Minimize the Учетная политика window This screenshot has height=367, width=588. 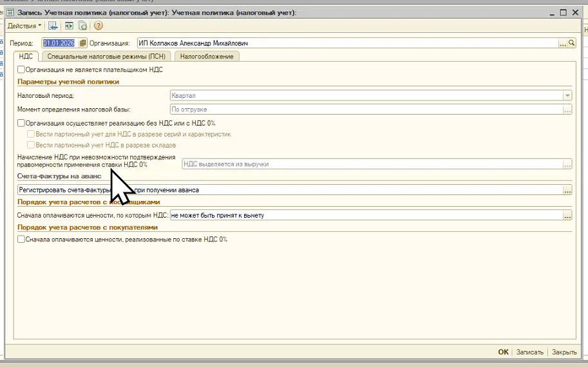[x=552, y=13]
